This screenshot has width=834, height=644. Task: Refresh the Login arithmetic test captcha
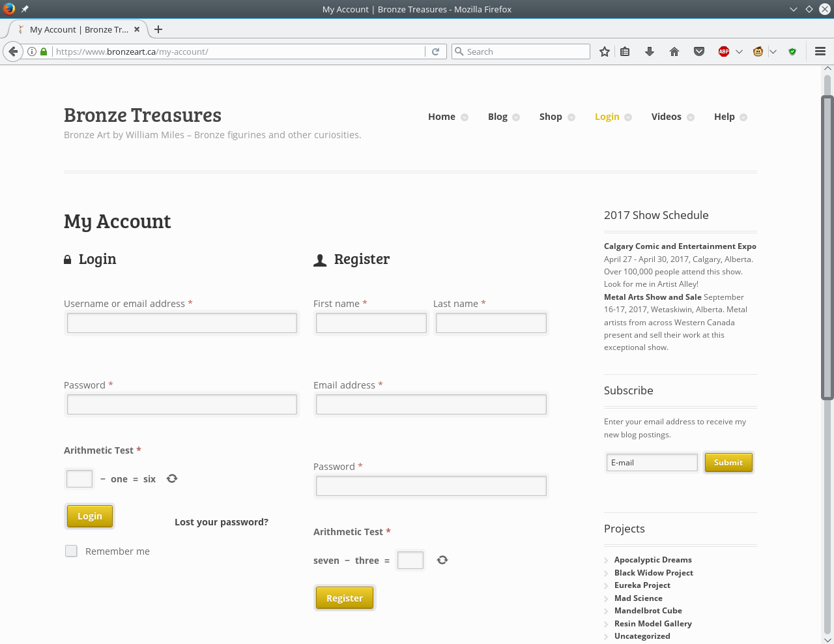pyautogui.click(x=172, y=478)
